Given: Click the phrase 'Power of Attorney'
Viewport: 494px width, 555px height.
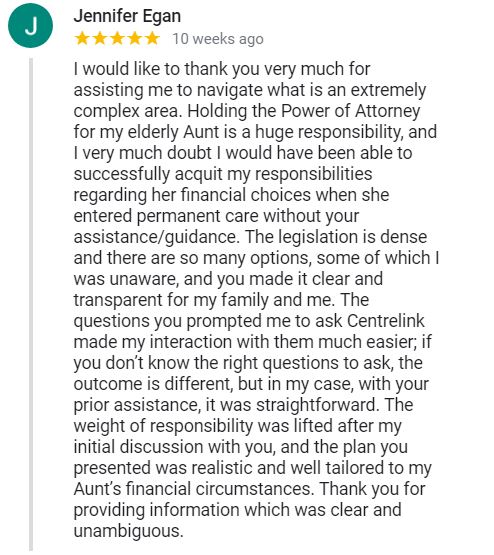Looking at the screenshot, I should pyautogui.click(x=350, y=111).
